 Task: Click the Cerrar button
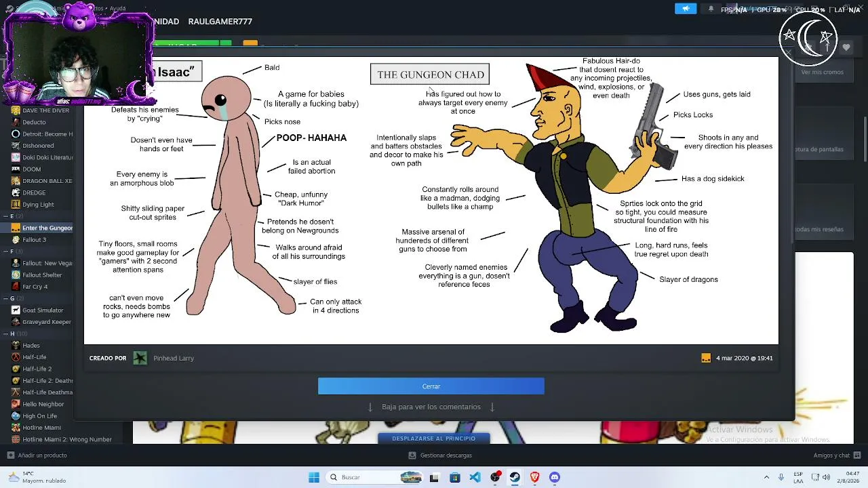pyautogui.click(x=431, y=386)
